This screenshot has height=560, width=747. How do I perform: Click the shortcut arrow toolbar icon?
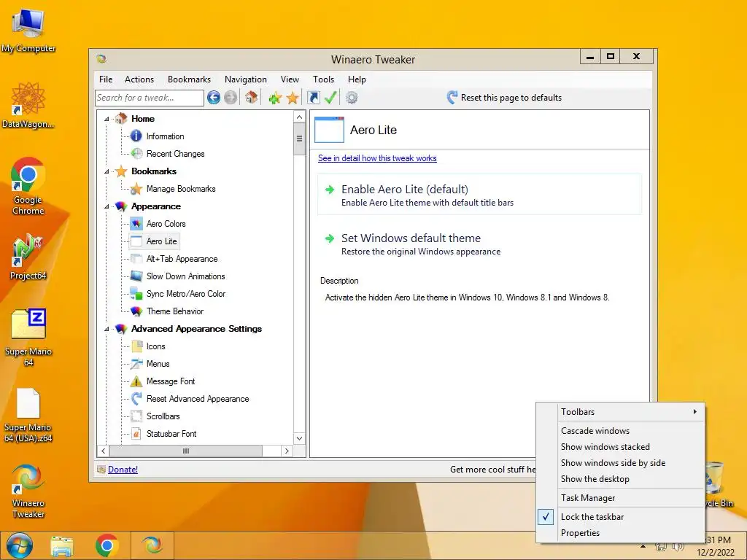click(x=314, y=98)
